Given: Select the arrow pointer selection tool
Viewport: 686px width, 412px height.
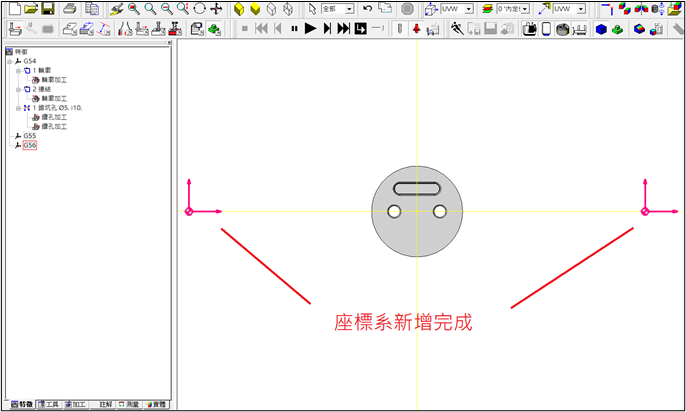Looking at the screenshot, I should [312, 8].
